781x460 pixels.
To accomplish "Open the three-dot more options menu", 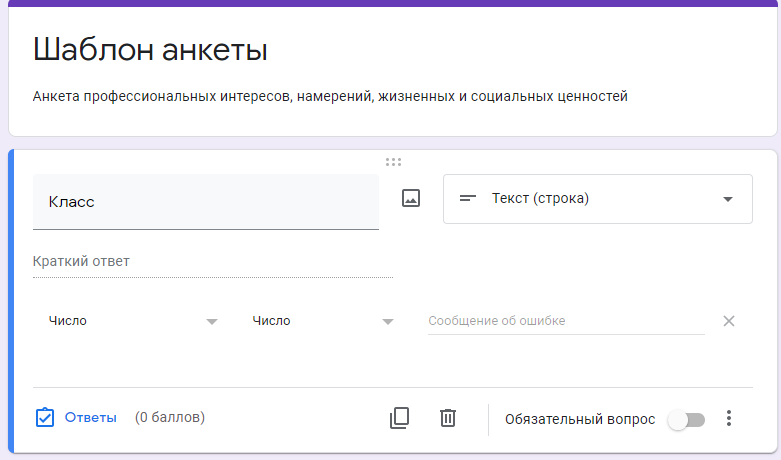I will (729, 419).
